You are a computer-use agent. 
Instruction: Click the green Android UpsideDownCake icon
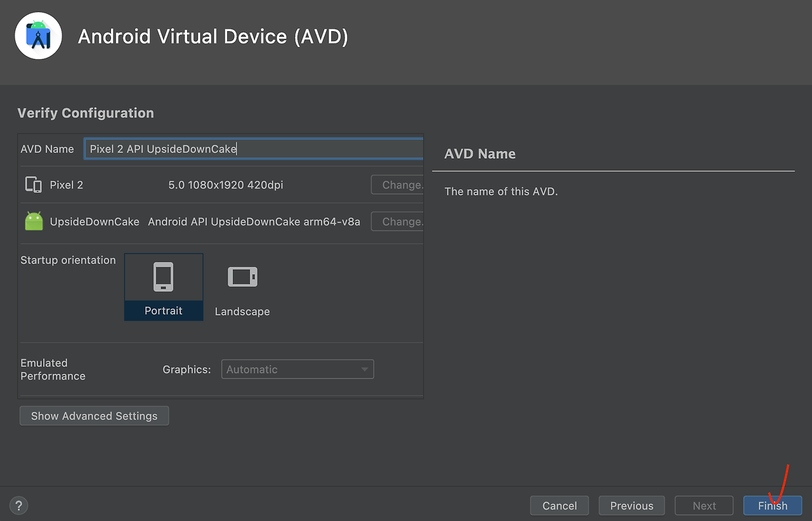point(34,221)
